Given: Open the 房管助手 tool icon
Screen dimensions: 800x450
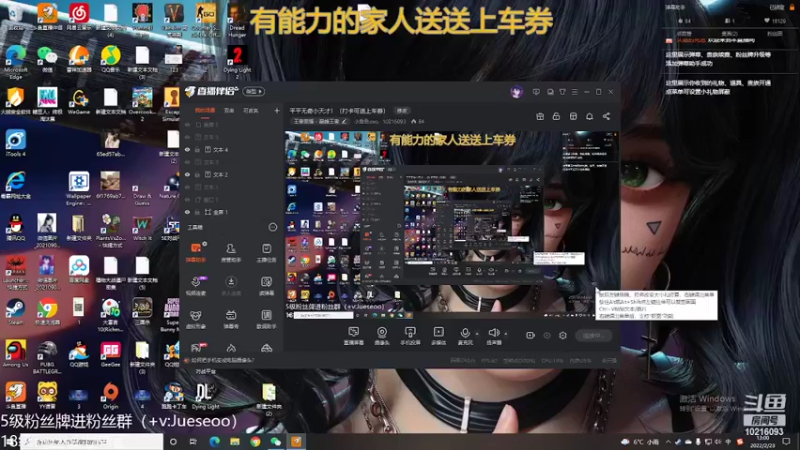Looking at the screenshot, I should (x=231, y=252).
